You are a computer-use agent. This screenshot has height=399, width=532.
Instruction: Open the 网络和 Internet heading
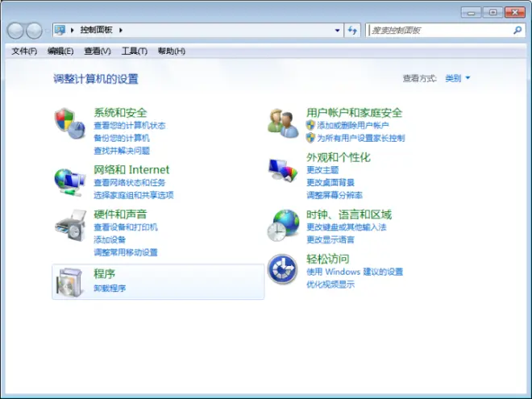tap(131, 169)
